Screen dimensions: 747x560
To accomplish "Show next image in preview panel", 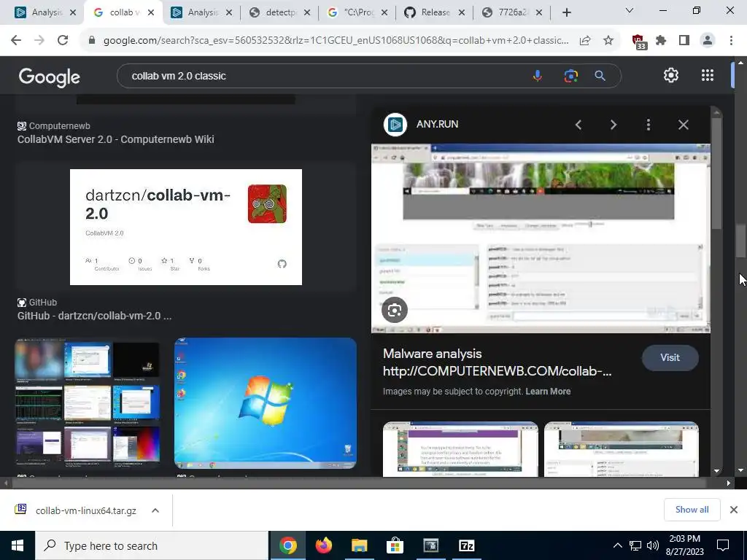I will 614,125.
